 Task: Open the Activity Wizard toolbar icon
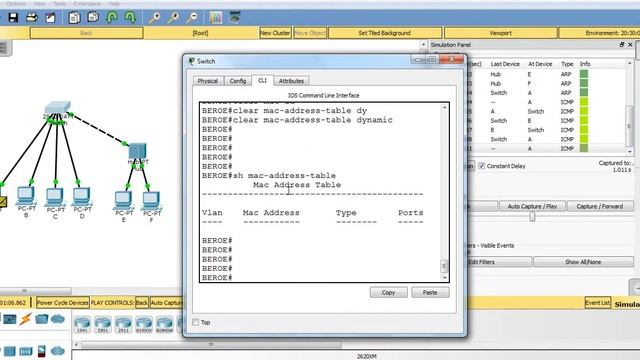(x=50, y=18)
